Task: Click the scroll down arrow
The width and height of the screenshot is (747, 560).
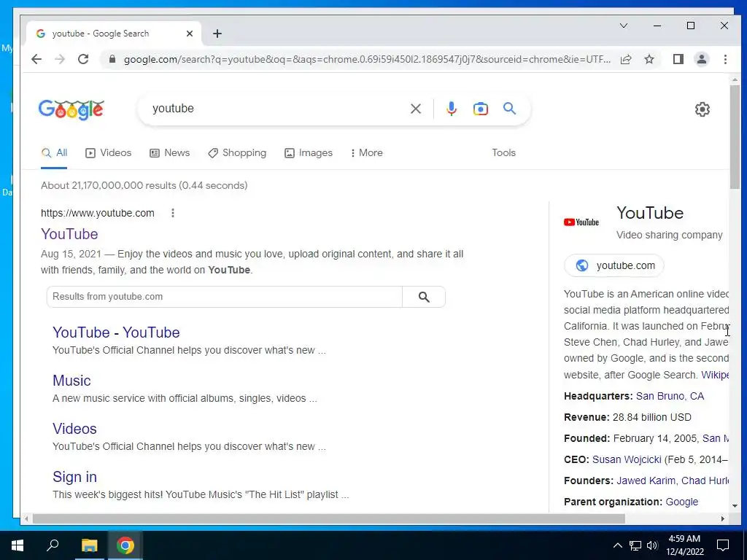Action: [x=735, y=506]
